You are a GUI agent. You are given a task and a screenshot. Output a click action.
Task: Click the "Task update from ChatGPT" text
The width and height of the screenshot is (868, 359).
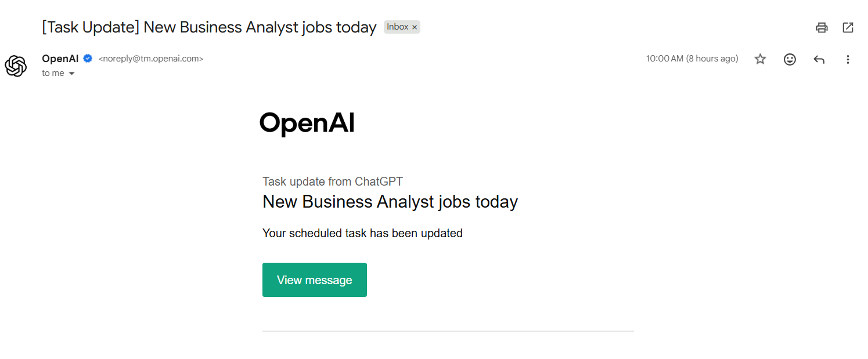[332, 182]
